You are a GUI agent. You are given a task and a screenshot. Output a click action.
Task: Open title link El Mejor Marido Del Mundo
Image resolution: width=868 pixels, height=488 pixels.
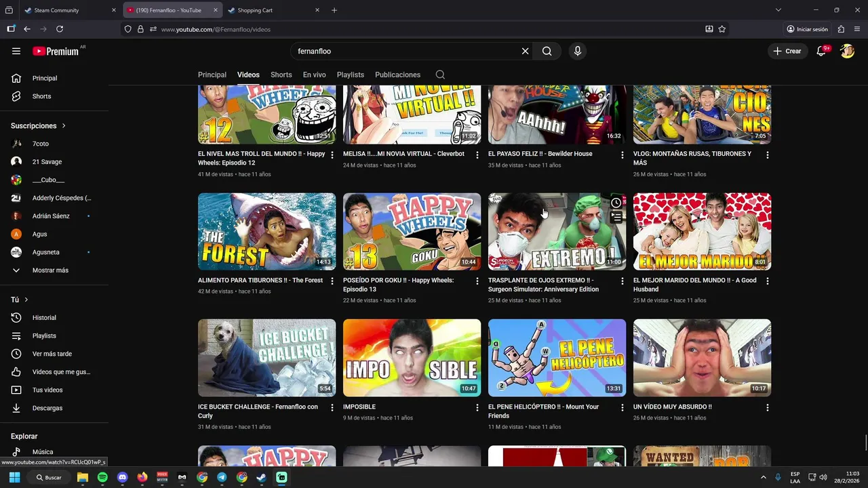coord(695,285)
